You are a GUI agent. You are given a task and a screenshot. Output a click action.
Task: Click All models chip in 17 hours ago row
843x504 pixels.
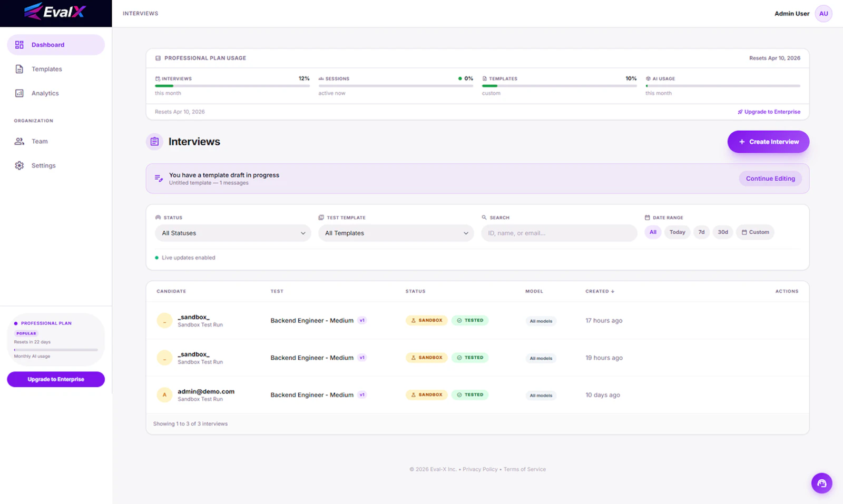(x=541, y=321)
